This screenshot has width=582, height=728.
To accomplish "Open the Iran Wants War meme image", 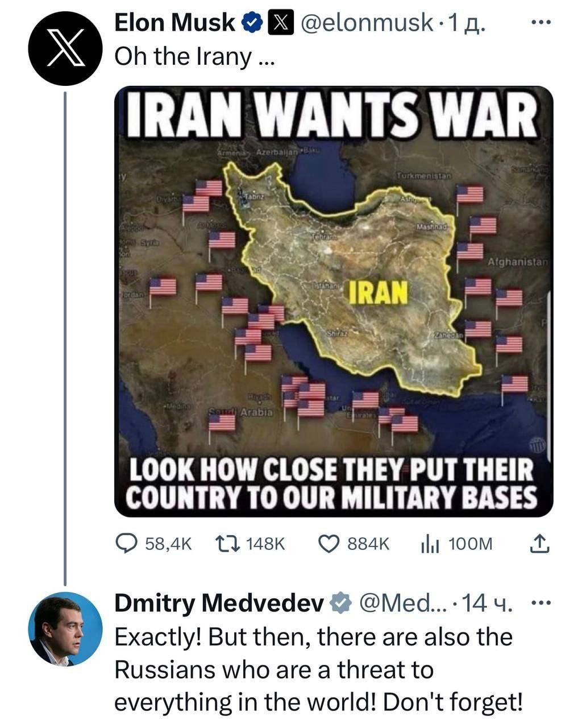I will point(333,301).
